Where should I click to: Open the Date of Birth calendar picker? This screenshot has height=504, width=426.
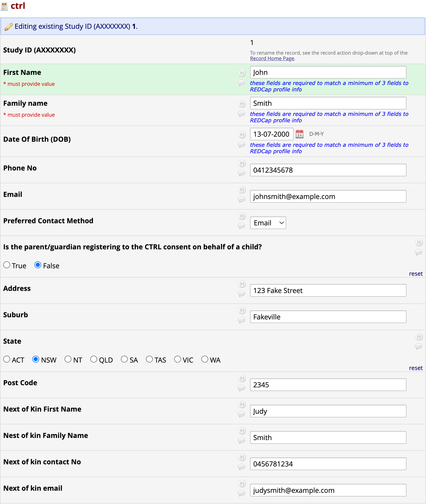coord(299,134)
